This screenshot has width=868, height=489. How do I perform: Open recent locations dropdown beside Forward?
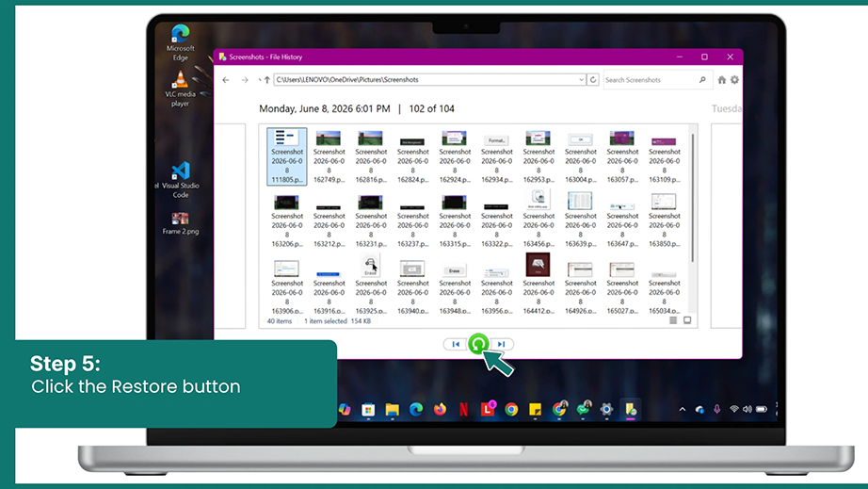pyautogui.click(x=259, y=80)
